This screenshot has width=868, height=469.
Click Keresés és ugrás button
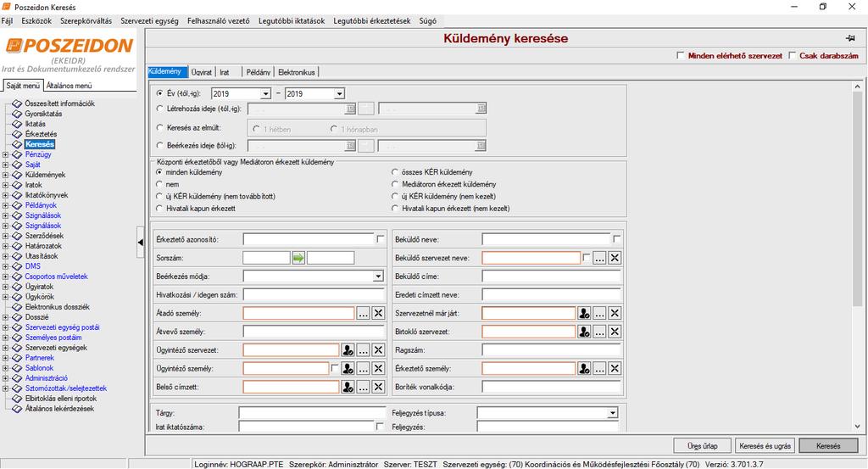[x=765, y=446]
